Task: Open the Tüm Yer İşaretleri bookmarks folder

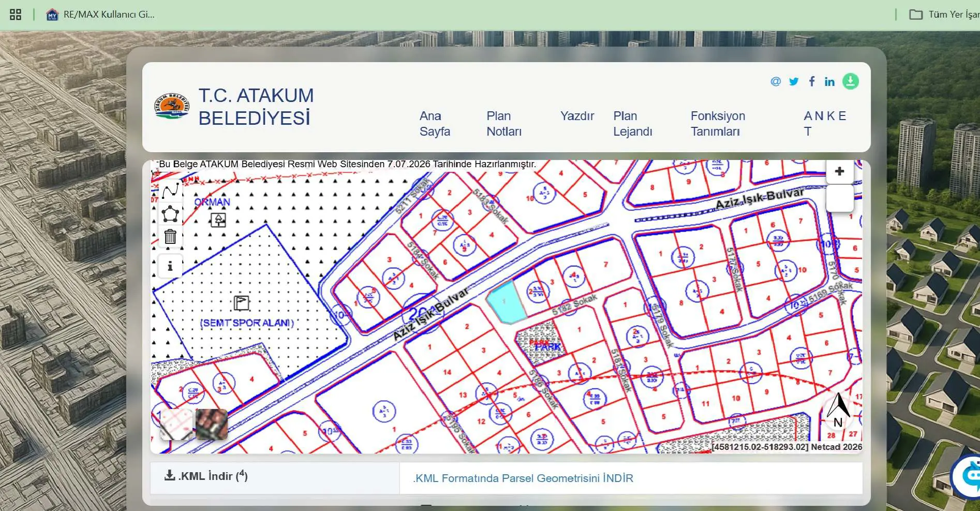Action: pyautogui.click(x=944, y=14)
